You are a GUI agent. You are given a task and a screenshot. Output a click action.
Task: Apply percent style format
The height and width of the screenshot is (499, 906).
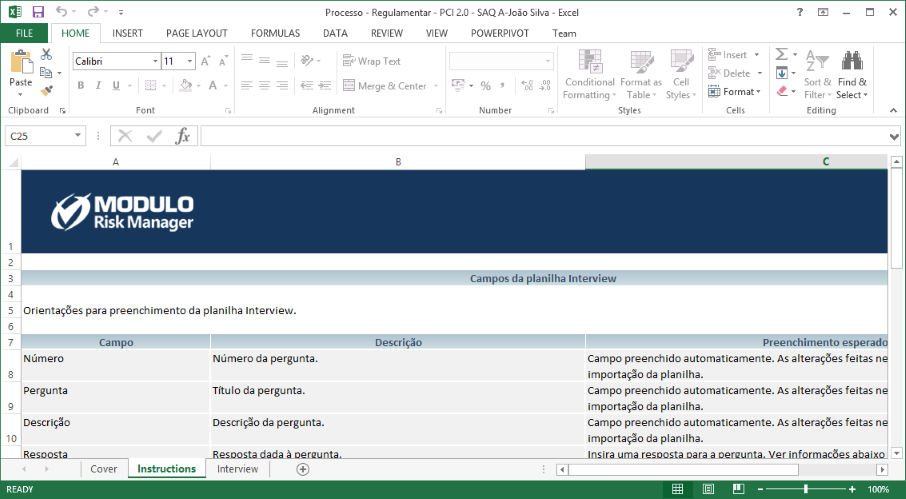pyautogui.click(x=485, y=85)
